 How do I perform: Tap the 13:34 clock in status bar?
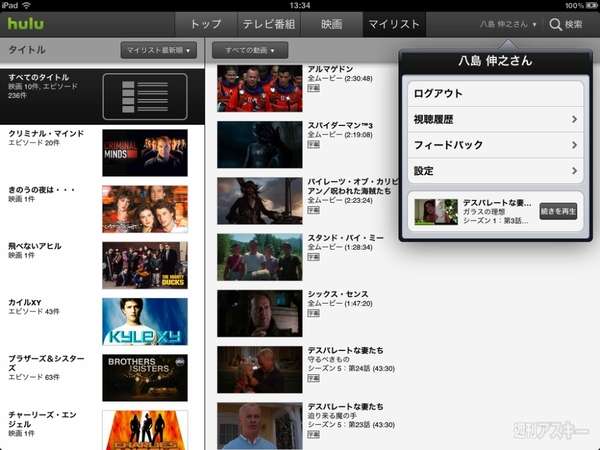(x=300, y=5)
